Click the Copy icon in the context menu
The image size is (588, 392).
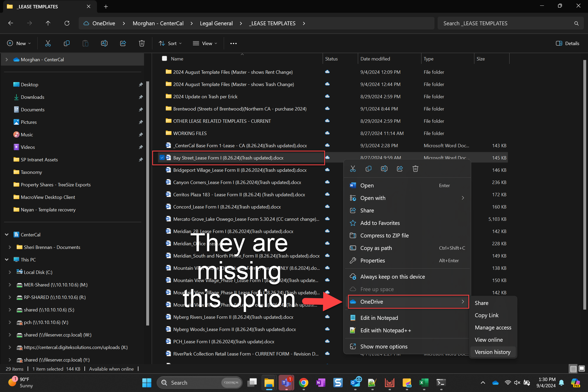pyautogui.click(x=368, y=169)
